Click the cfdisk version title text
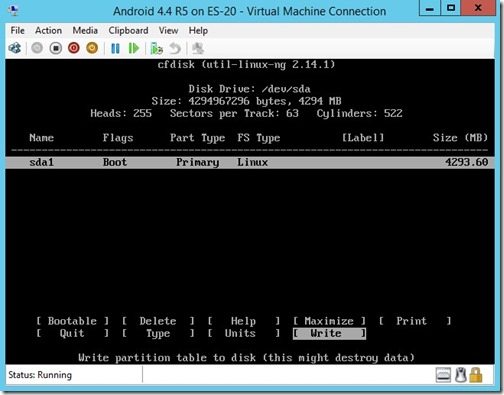The image size is (504, 395). click(x=246, y=64)
